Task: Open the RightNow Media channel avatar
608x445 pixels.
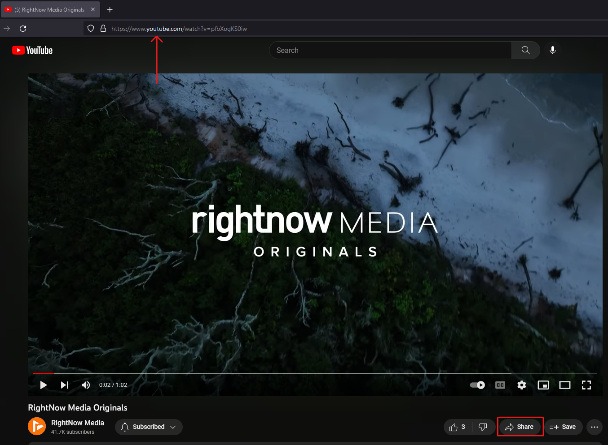Action: pos(37,426)
